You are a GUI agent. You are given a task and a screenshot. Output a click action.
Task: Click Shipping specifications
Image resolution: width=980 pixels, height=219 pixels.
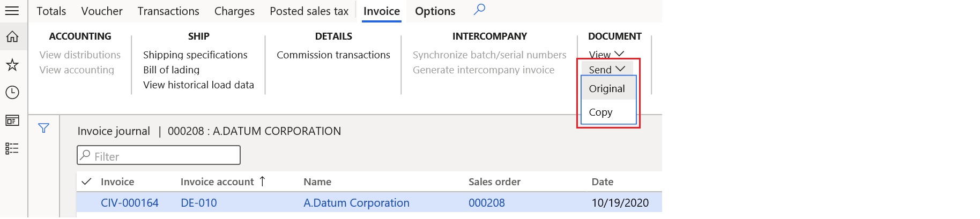195,55
